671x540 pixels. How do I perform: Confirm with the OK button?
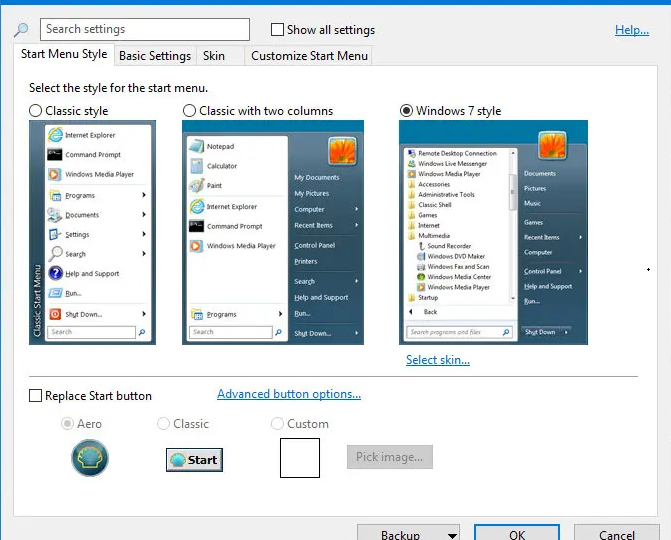click(517, 534)
